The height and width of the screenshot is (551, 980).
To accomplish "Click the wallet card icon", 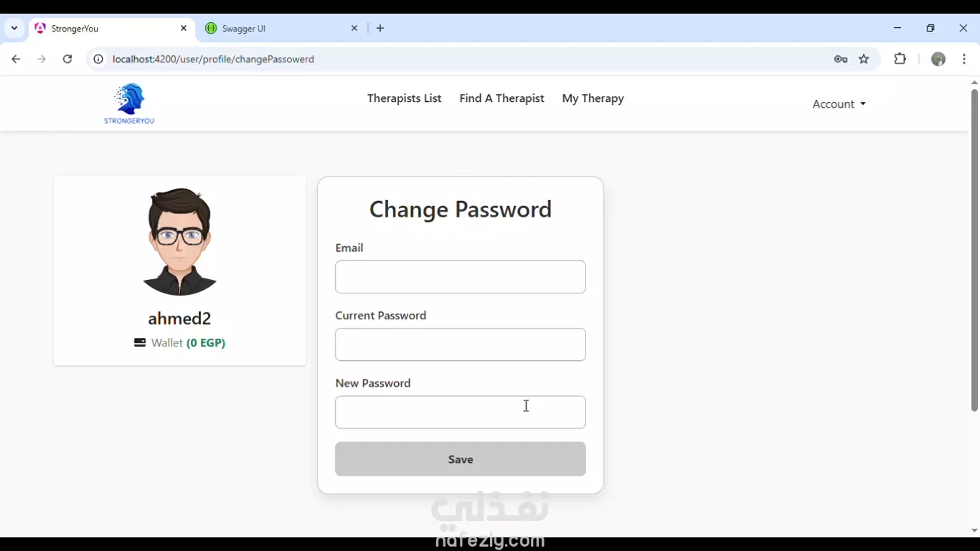I will coord(140,343).
